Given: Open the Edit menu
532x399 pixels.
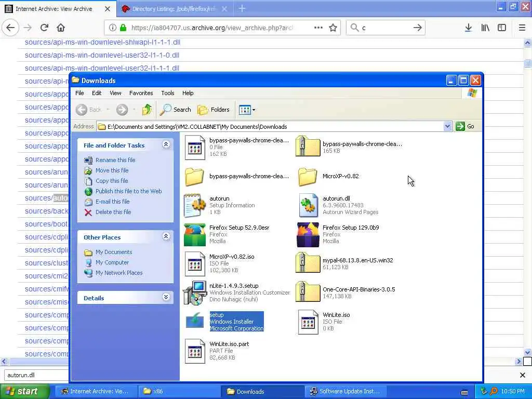Looking at the screenshot, I should point(97,93).
